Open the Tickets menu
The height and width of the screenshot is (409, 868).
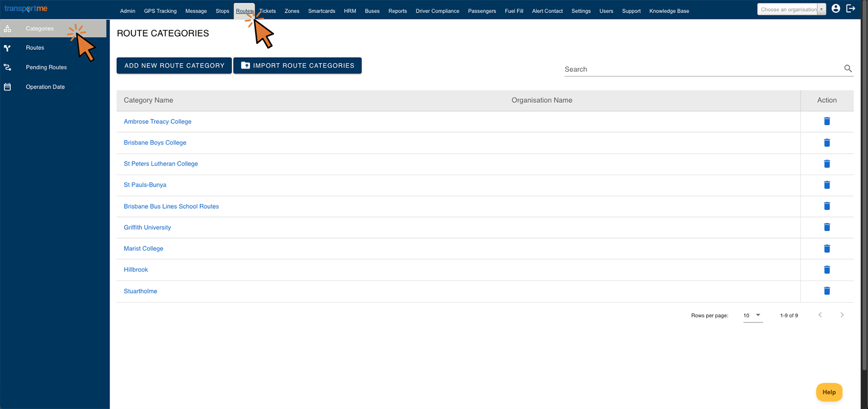(267, 11)
